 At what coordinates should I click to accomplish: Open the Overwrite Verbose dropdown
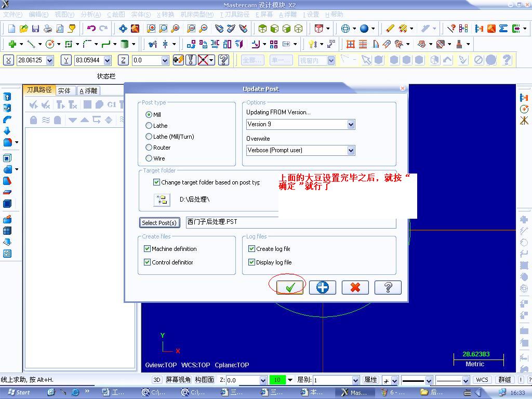(x=351, y=150)
